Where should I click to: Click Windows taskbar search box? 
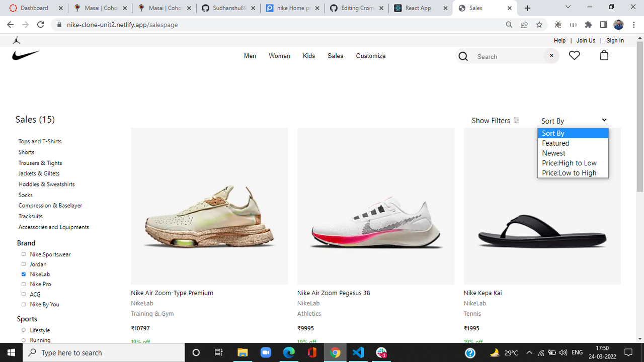pos(104,352)
